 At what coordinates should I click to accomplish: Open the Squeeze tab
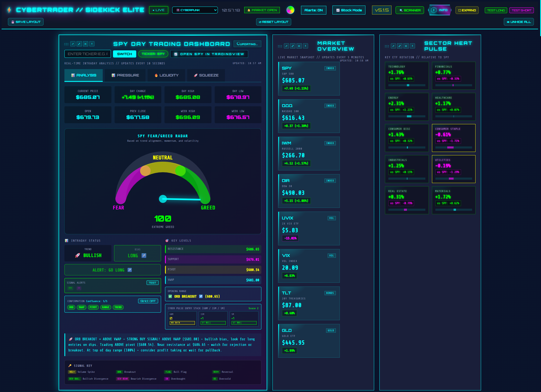[x=206, y=75]
